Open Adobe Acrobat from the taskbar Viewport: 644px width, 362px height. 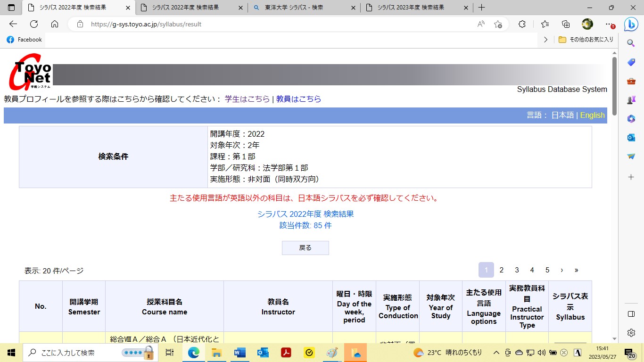tap(286, 353)
